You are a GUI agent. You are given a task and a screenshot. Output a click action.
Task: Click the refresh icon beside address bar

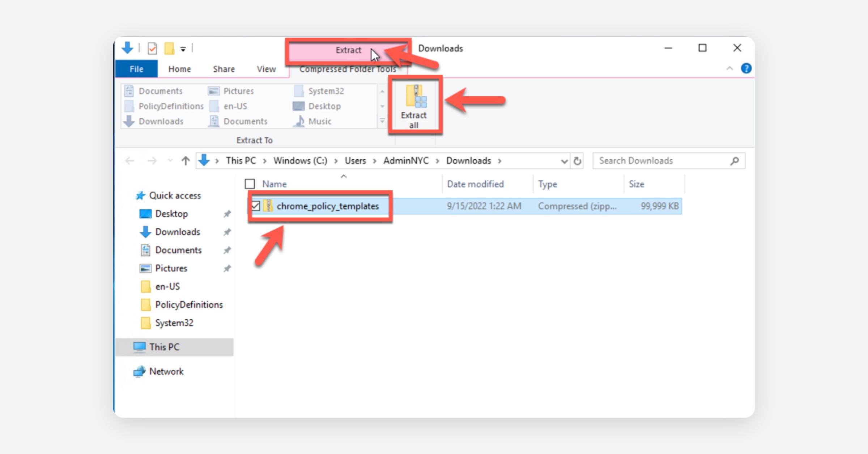[x=577, y=161]
